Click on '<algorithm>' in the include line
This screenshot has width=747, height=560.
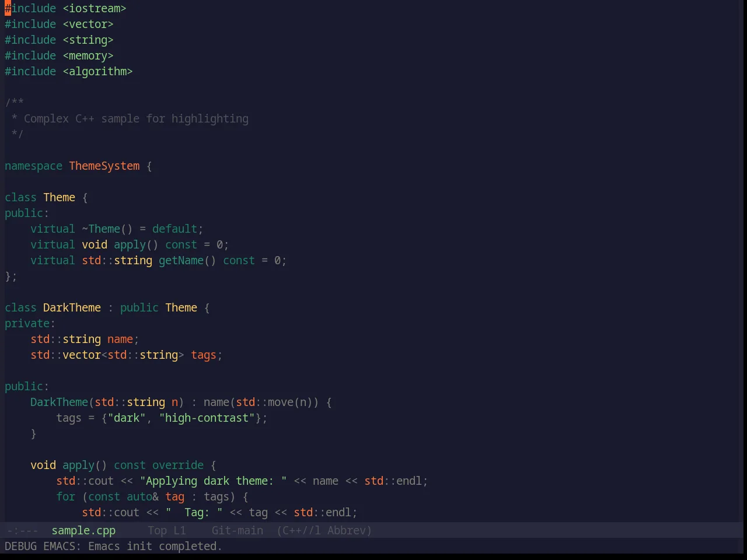[x=97, y=71]
